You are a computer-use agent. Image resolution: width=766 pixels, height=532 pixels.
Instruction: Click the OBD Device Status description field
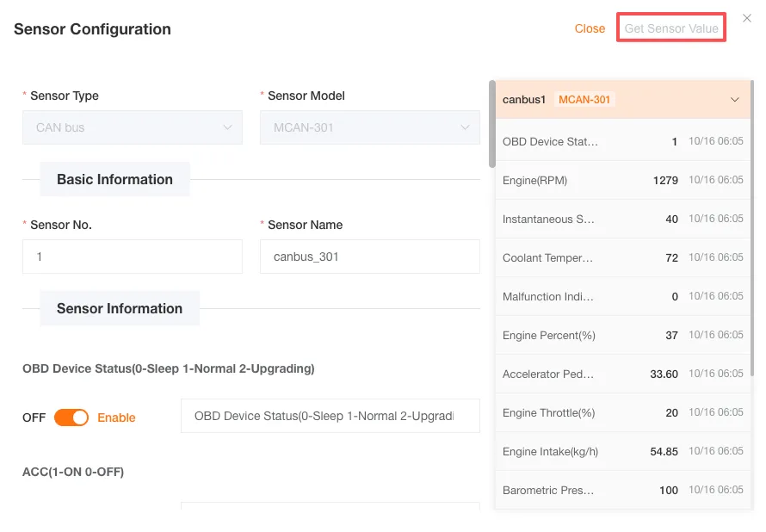[x=330, y=416]
